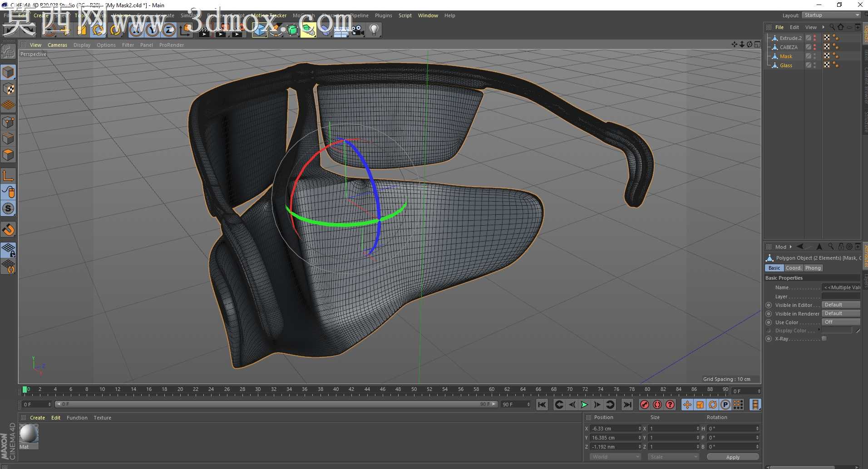Image resolution: width=868 pixels, height=469 pixels.
Task: Switch to the Phong tab in attributes
Action: coord(813,268)
